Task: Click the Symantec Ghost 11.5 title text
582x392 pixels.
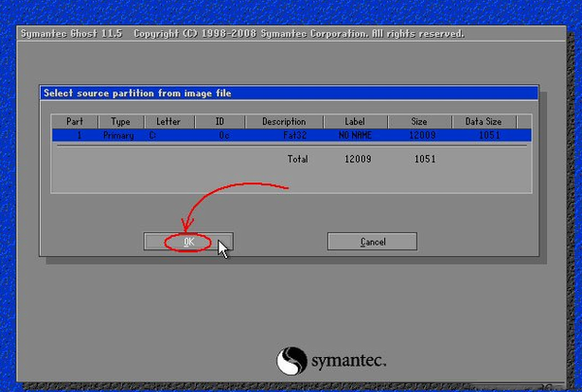Action: [71, 34]
